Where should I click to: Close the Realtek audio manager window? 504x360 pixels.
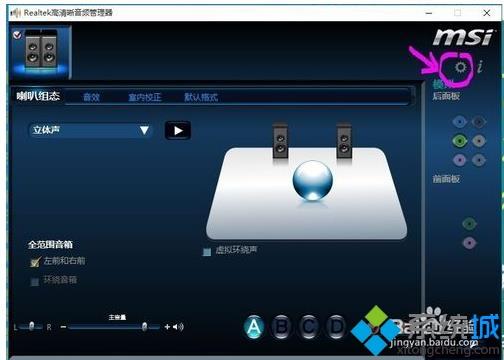pos(487,13)
